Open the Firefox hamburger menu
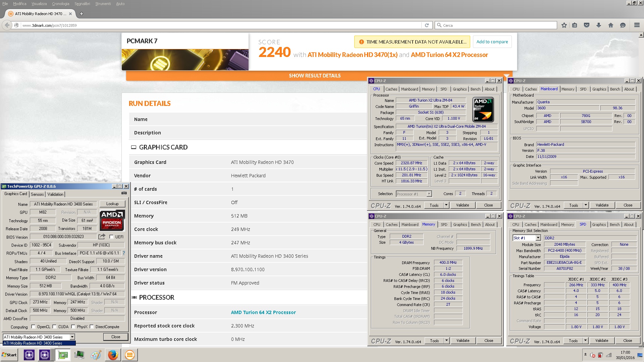This screenshot has width=644, height=362. click(637, 25)
